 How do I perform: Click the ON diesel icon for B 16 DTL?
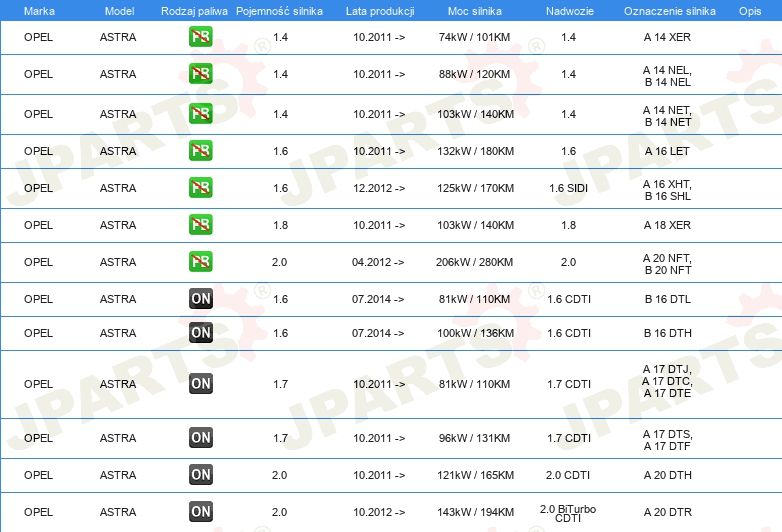tap(201, 299)
